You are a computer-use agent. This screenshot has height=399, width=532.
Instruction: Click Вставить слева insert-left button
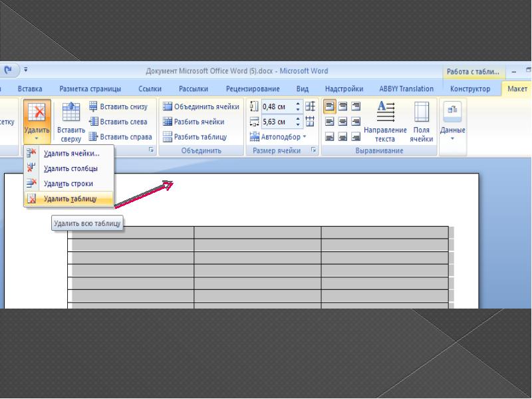point(118,122)
